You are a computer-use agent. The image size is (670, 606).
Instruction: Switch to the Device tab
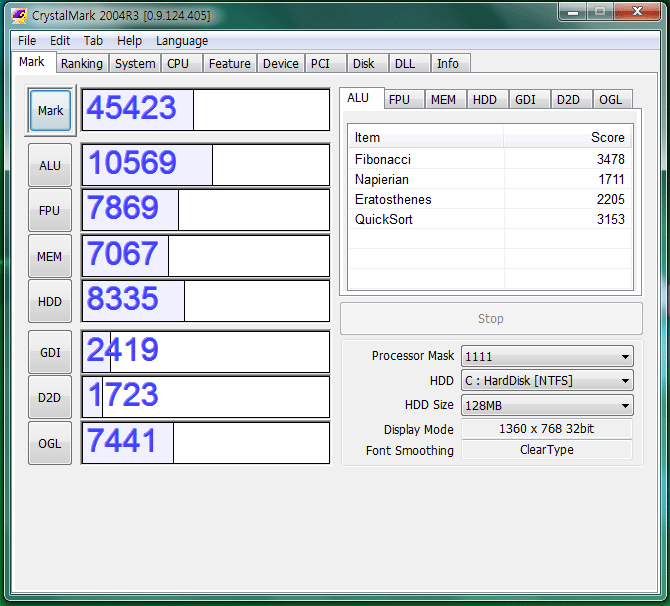[x=281, y=63]
